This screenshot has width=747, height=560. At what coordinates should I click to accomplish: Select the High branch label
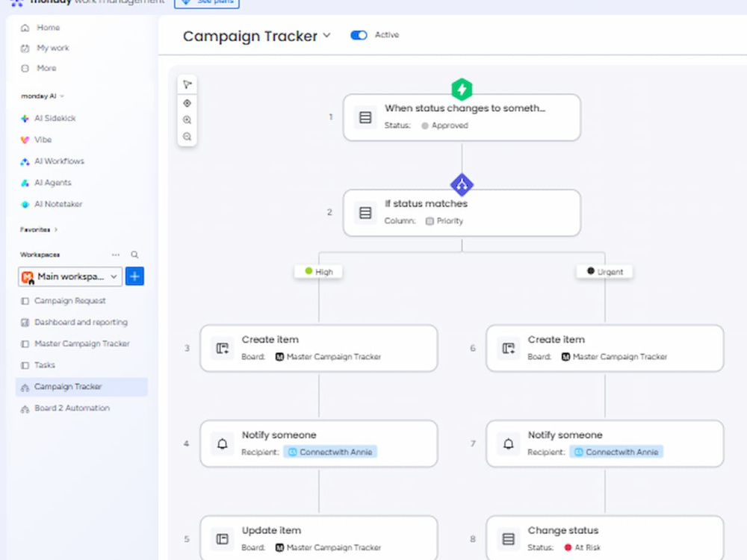[x=319, y=272]
